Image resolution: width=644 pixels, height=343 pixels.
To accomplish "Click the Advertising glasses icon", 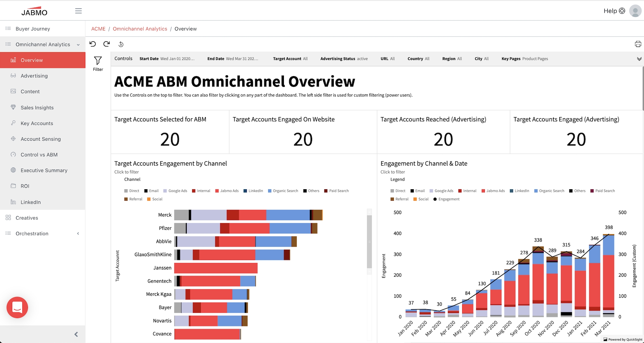I will [13, 75].
